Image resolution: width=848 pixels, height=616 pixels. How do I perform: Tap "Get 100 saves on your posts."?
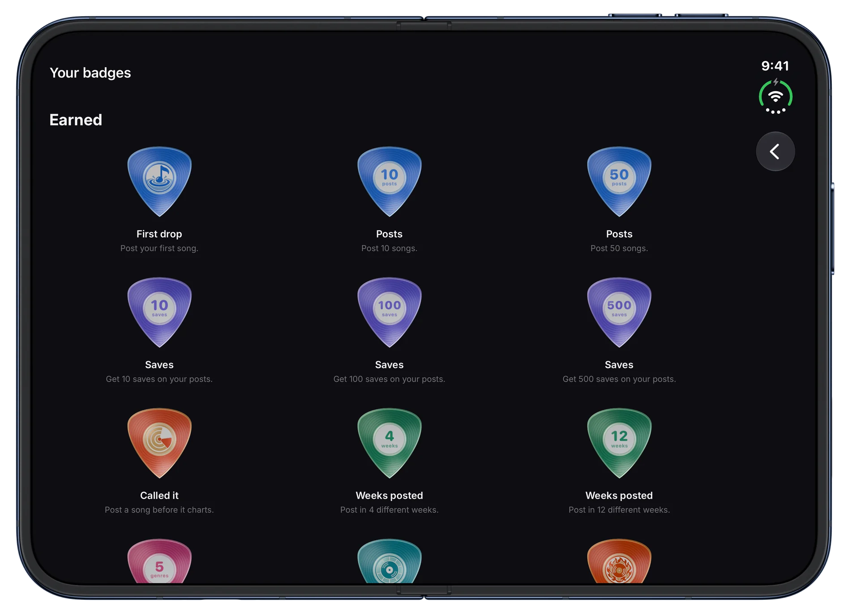[x=390, y=379]
